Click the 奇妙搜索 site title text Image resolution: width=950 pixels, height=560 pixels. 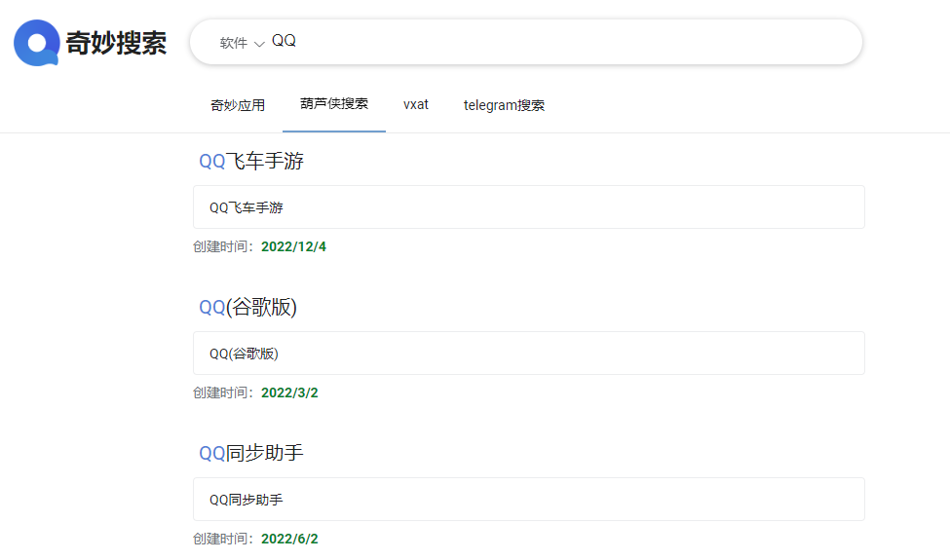tap(116, 43)
